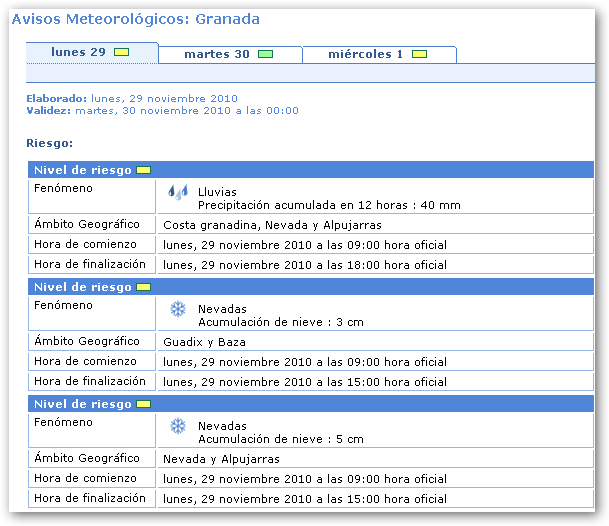
Task: Open the miércoles 1 tab
Action: (x=366, y=54)
